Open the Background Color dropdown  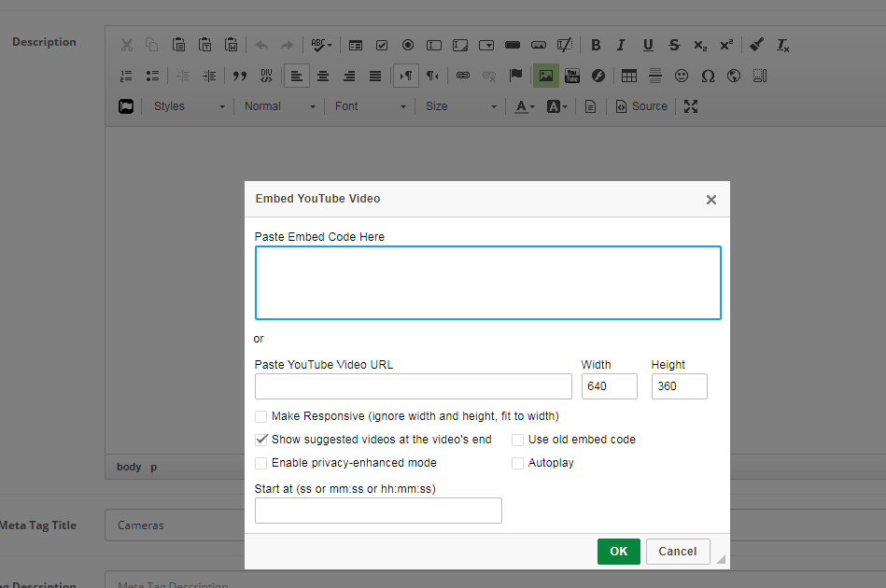coord(556,106)
